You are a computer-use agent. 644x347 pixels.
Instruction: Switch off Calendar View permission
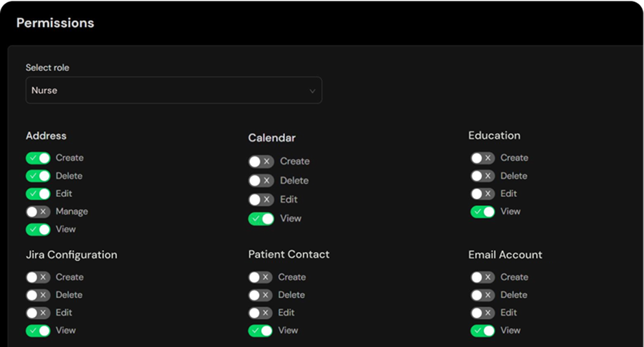point(261,219)
